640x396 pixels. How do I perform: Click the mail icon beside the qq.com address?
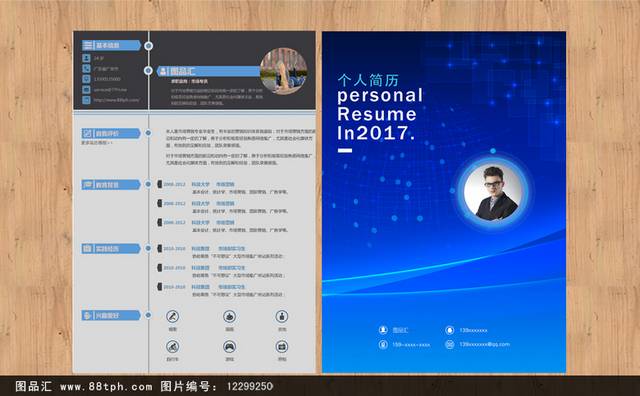pos(449,345)
